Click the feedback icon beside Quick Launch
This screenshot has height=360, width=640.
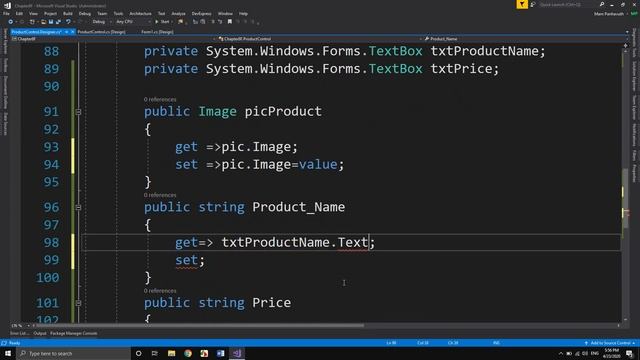click(533, 4)
